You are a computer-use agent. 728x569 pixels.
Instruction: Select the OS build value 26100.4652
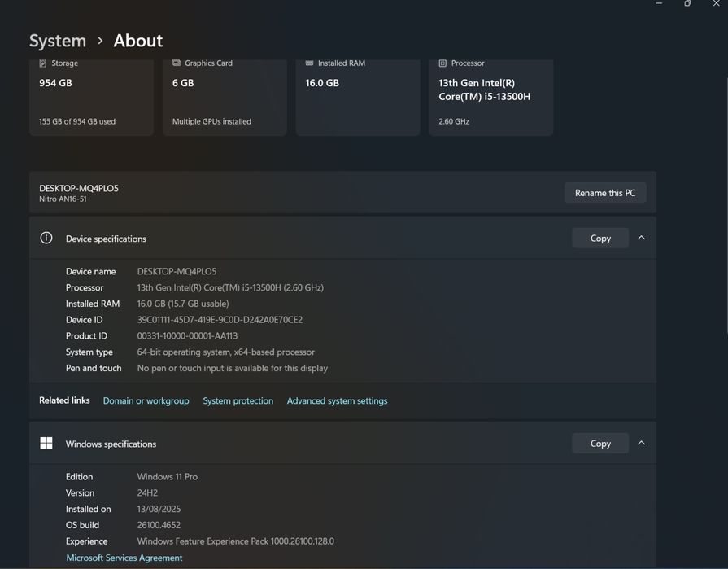coord(159,525)
